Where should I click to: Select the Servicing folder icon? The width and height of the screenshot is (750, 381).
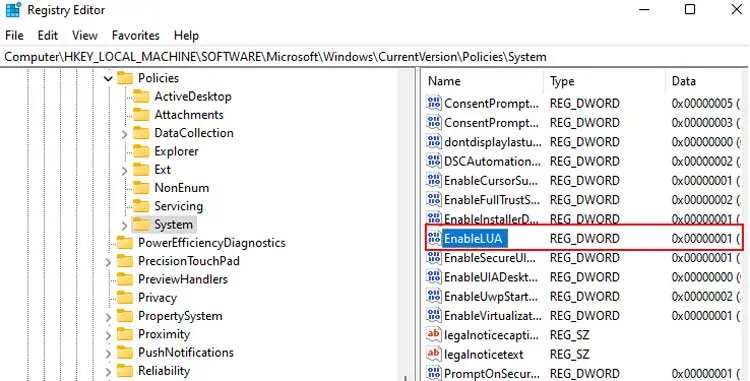tap(141, 206)
